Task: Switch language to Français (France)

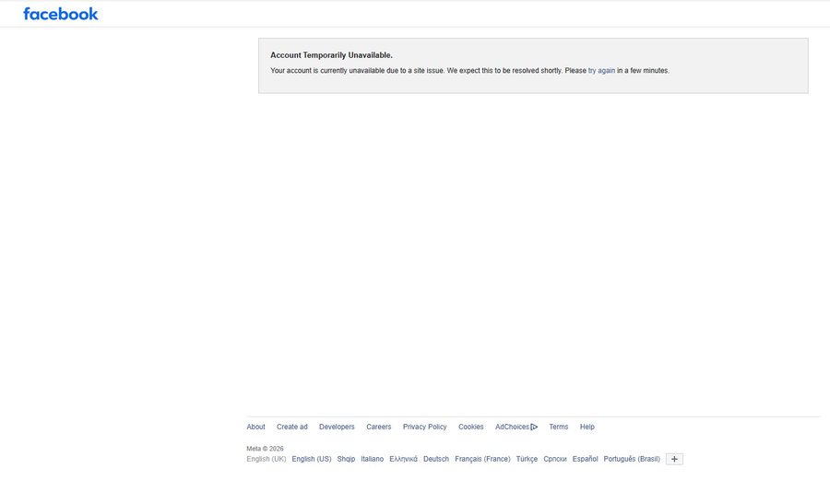Action: [482, 459]
